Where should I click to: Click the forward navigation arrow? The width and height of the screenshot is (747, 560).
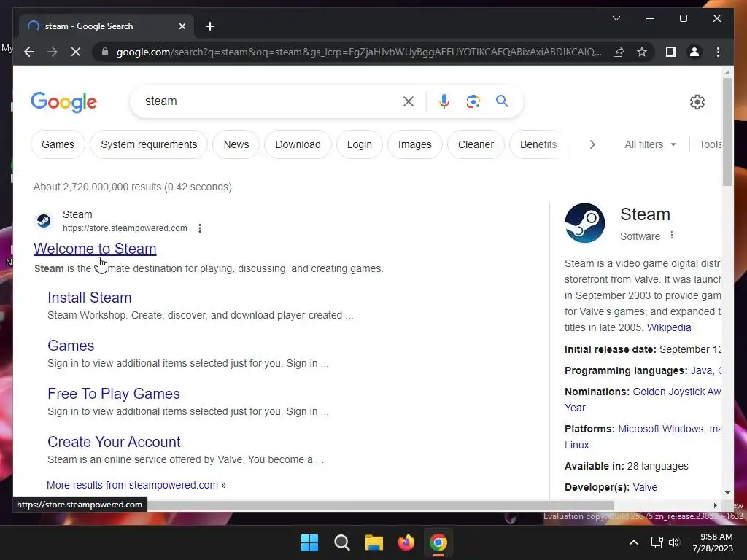(x=53, y=52)
